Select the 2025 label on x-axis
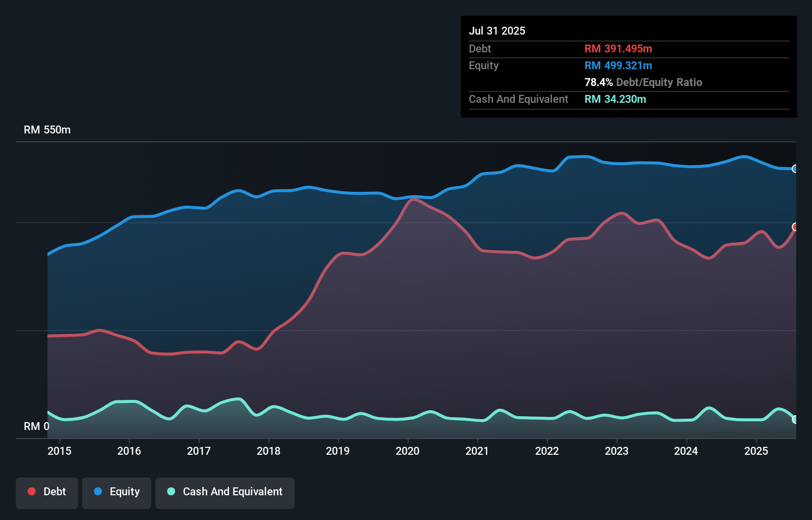 click(756, 451)
